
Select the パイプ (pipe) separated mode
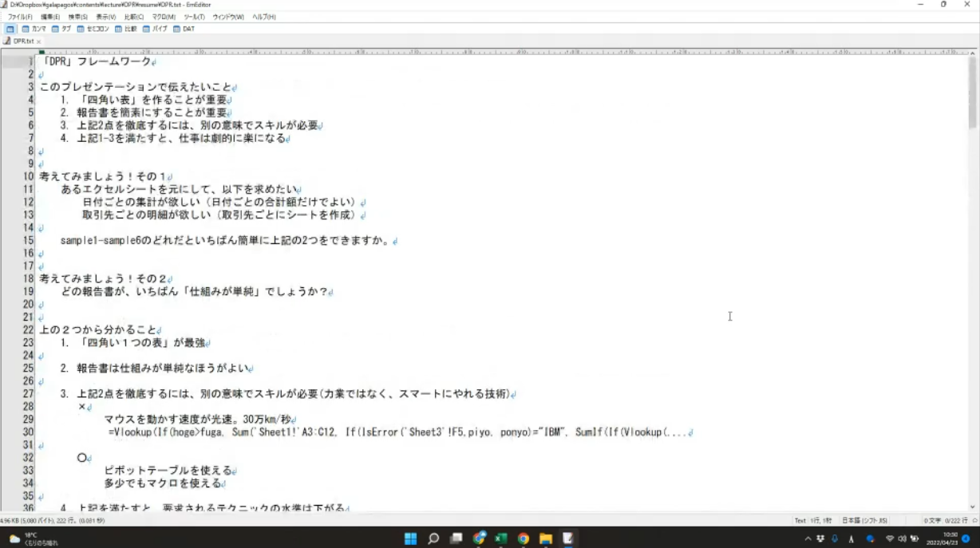(155, 29)
